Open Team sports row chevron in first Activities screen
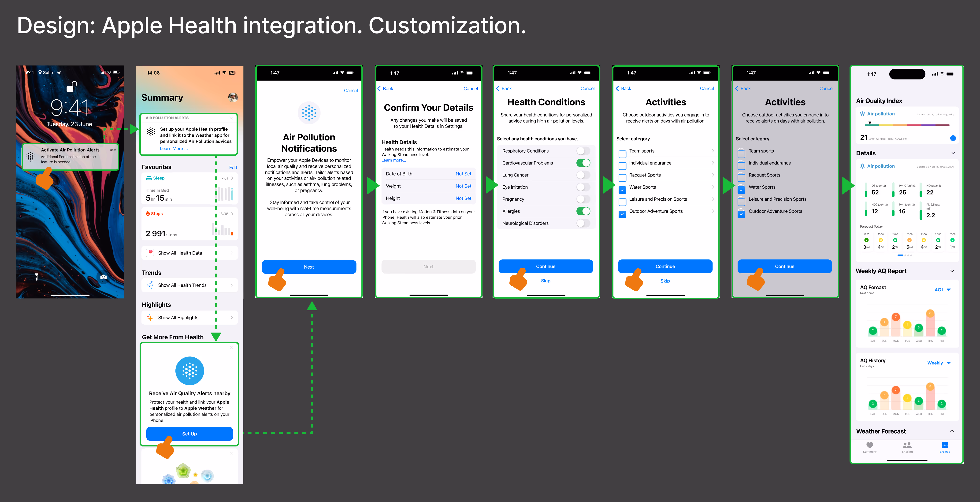This screenshot has width=980, height=502. click(x=713, y=151)
